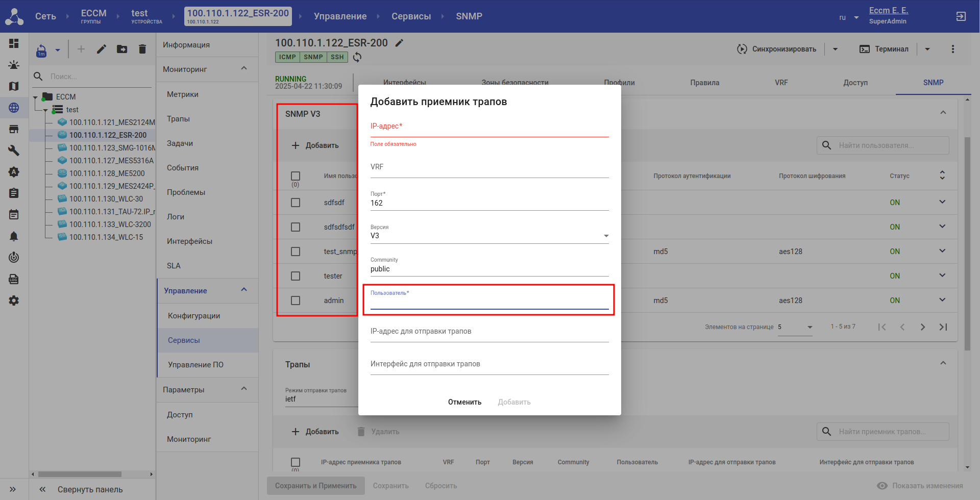Jump to last page of SNMP users
This screenshot has width=980, height=500.
pos(943,327)
